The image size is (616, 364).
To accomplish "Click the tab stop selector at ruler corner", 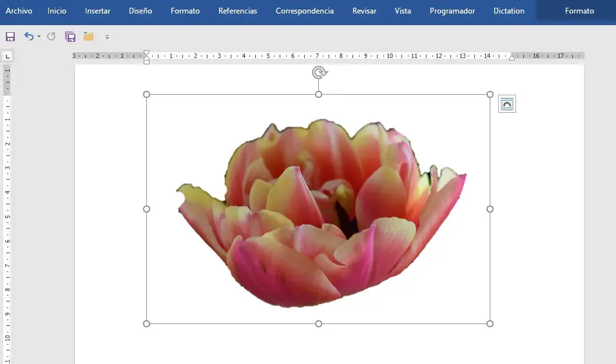I will coord(8,56).
